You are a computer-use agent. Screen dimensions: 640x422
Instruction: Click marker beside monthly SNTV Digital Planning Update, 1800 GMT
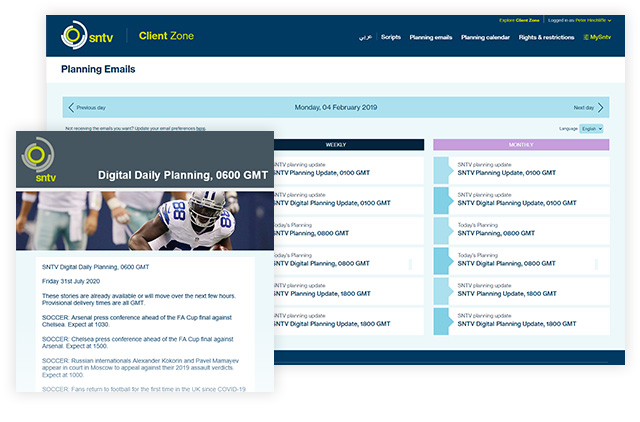(x=441, y=321)
